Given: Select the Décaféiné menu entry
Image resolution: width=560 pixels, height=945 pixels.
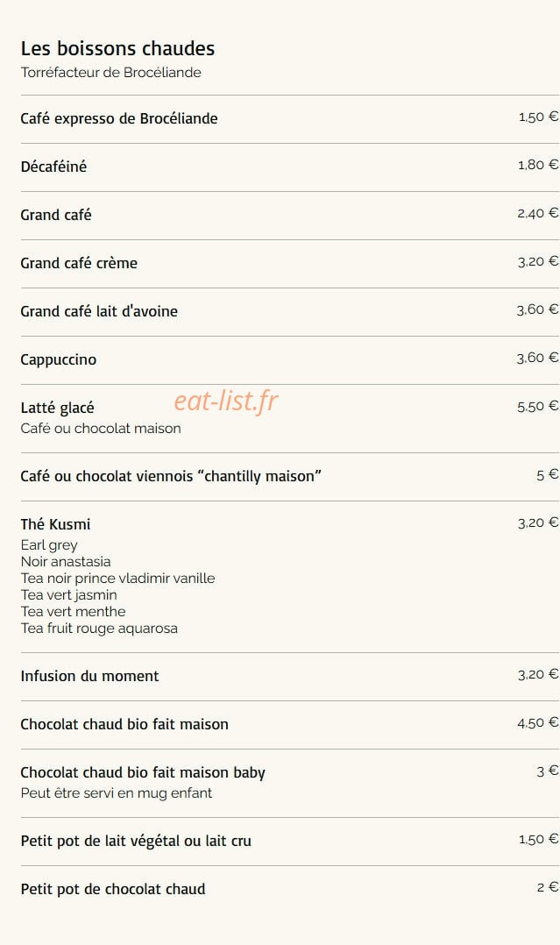Looking at the screenshot, I should 53,167.
